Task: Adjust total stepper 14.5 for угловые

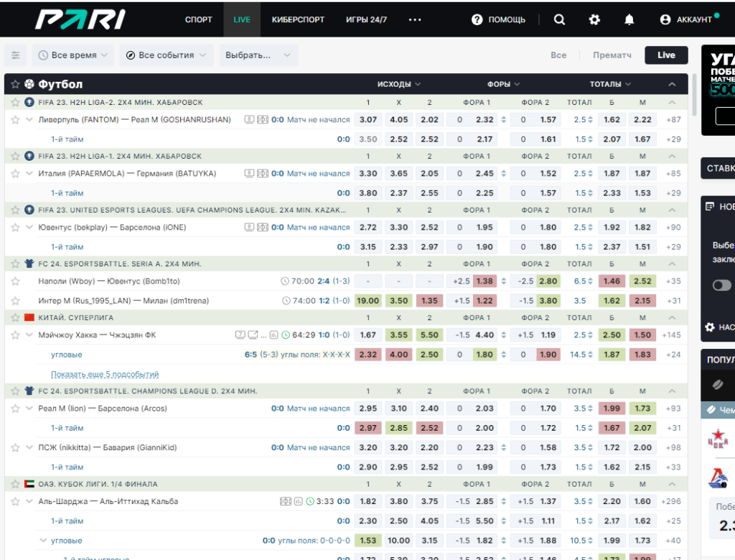Action: click(590, 355)
